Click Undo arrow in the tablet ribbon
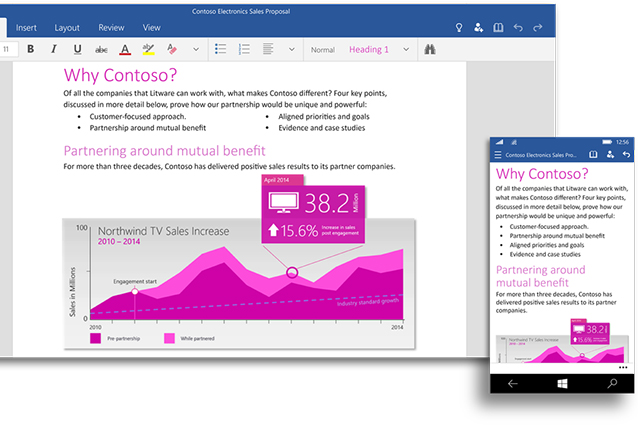Viewport: 638px width, 425px height. point(518,27)
